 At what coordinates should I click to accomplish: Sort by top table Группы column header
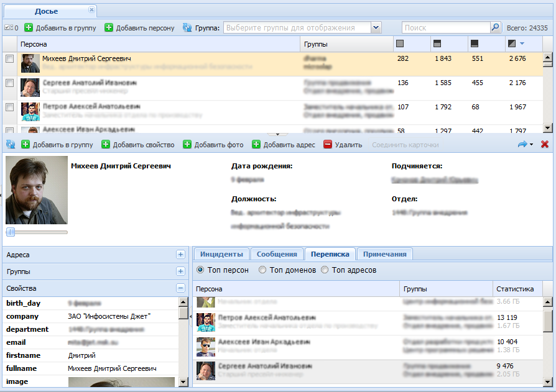tap(347, 44)
